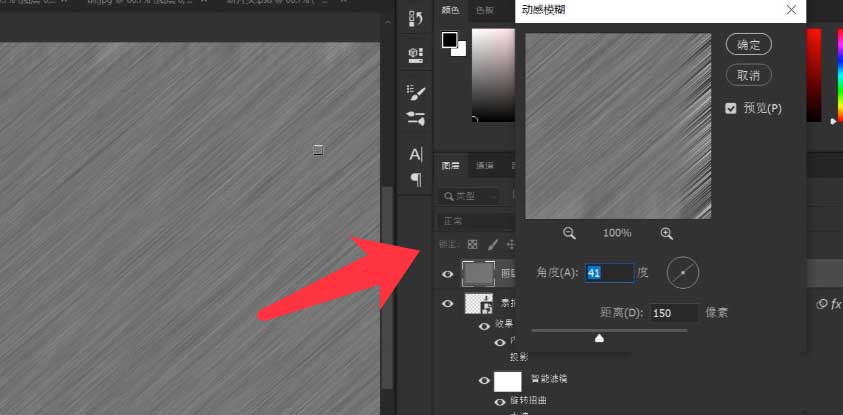Viewport: 843px width, 415px height.
Task: Click the lock transparent pixels icon
Action: click(x=473, y=244)
